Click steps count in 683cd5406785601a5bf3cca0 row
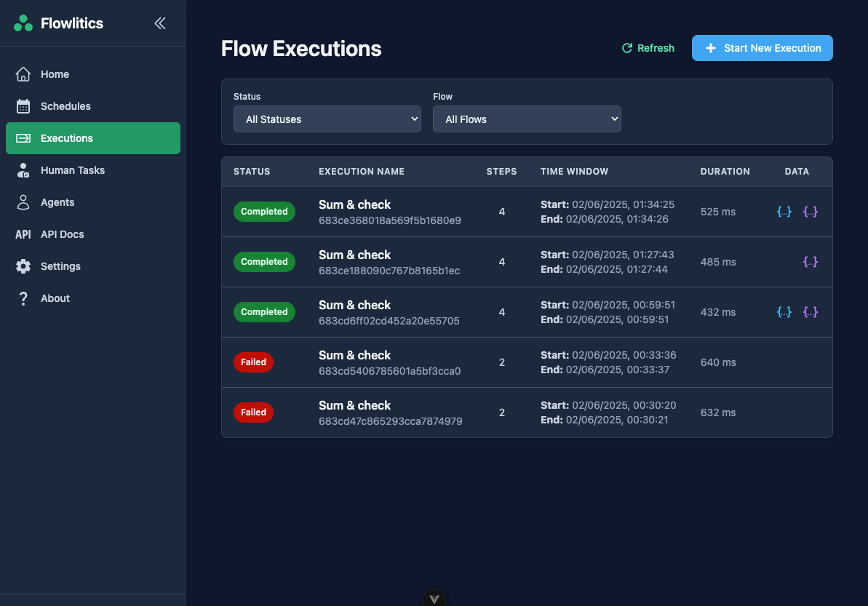 tap(501, 362)
